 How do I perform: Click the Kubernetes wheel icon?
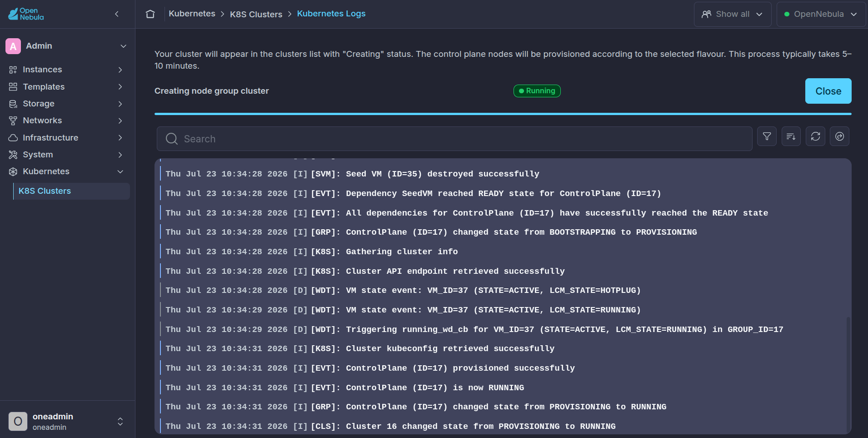(x=13, y=171)
